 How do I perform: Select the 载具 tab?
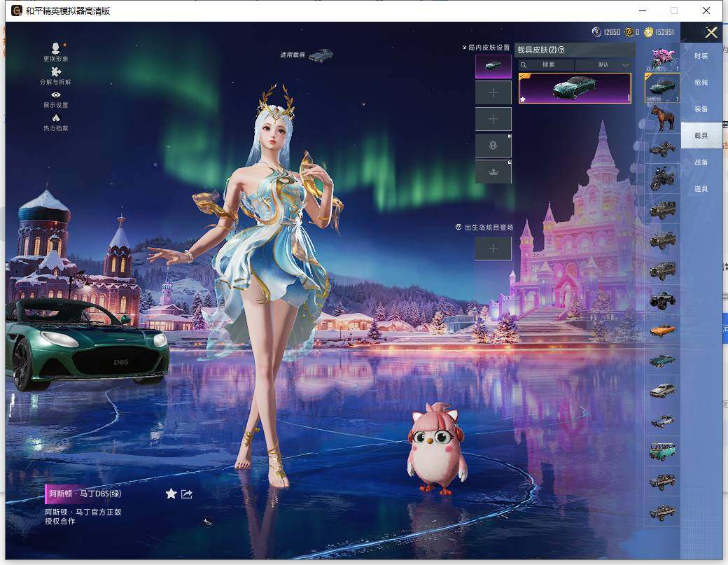(701, 136)
